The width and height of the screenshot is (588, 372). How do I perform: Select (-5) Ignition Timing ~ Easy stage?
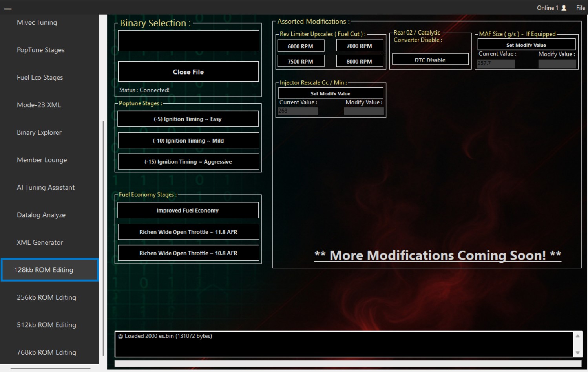(188, 119)
